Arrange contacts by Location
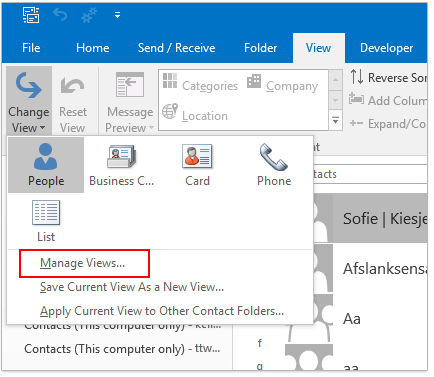 coord(195,113)
